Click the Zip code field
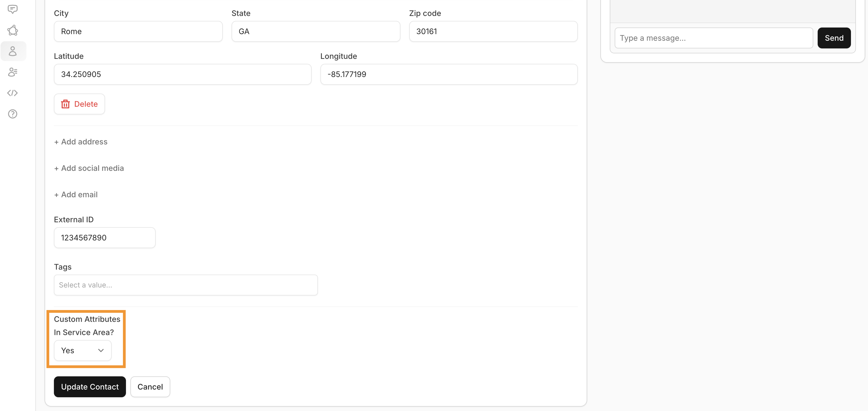The width and height of the screenshot is (868, 411). pos(493,31)
